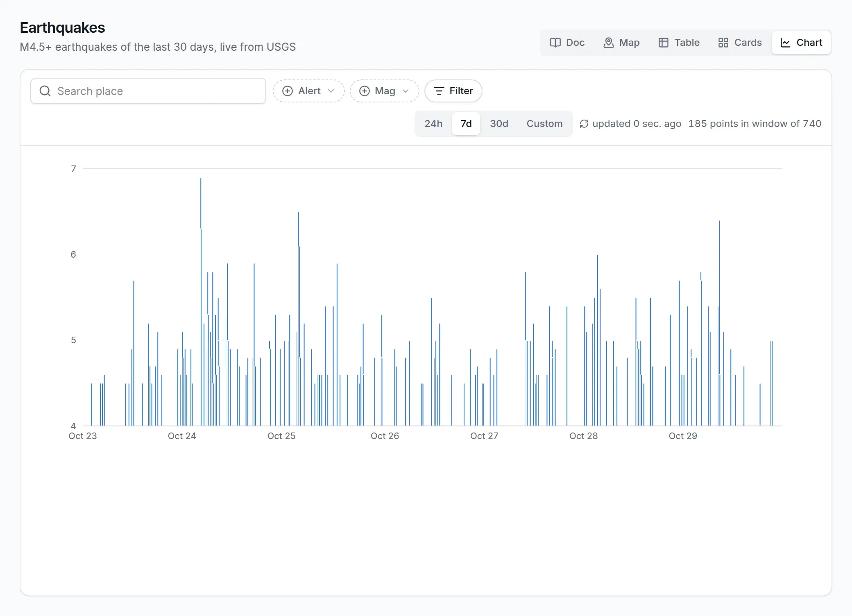Click the filter lines icon
The image size is (852, 616).
coord(439,91)
